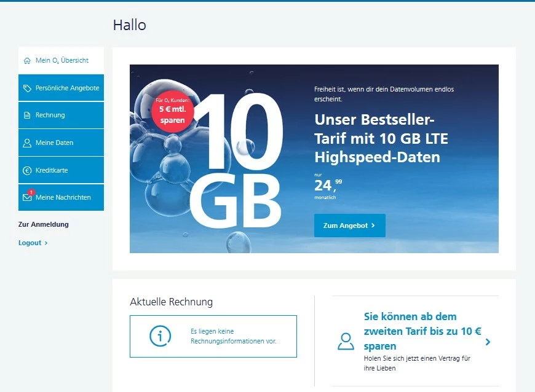Open the Persönliche Angebote menu item
The width and height of the screenshot is (535, 392).
pyautogui.click(x=61, y=88)
